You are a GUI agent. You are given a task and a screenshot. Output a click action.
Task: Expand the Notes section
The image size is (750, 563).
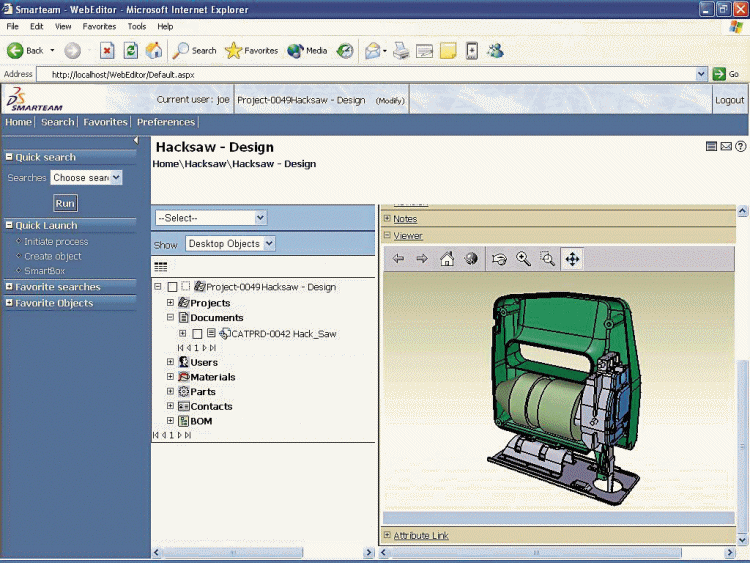tap(387, 218)
